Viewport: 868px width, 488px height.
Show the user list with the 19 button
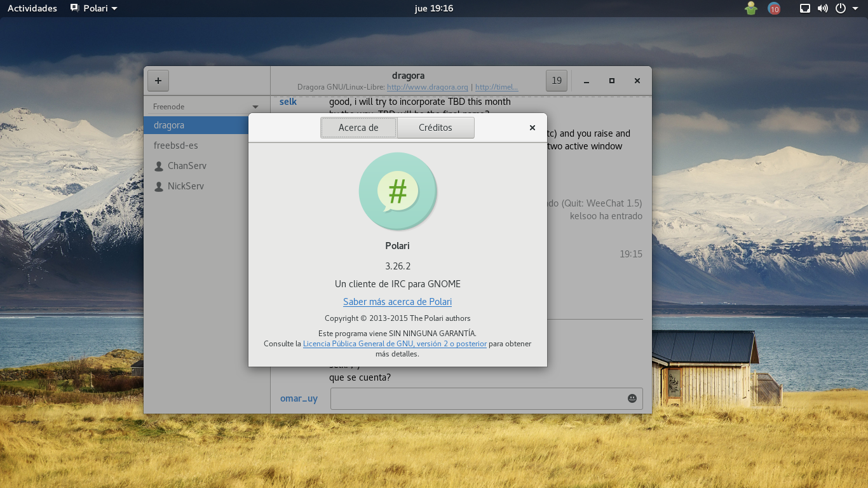click(x=557, y=81)
